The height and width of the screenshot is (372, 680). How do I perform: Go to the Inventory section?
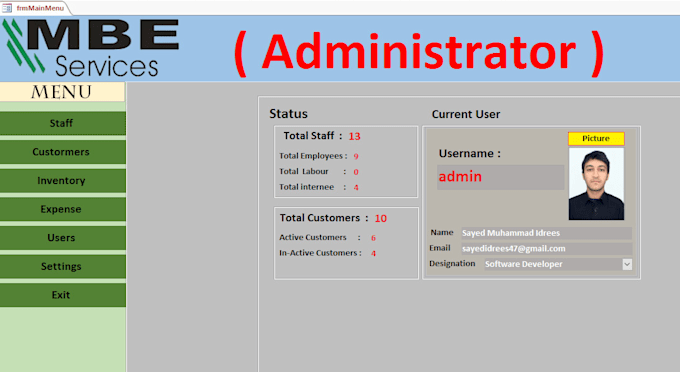point(63,180)
